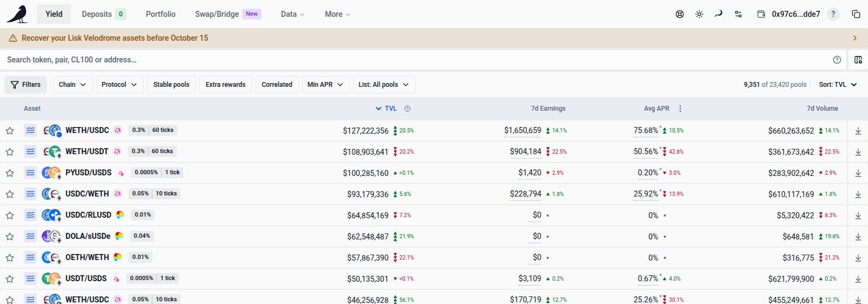Open the table columns settings icon
Image resolution: width=868 pixels, height=304 pixels.
pyautogui.click(x=858, y=60)
